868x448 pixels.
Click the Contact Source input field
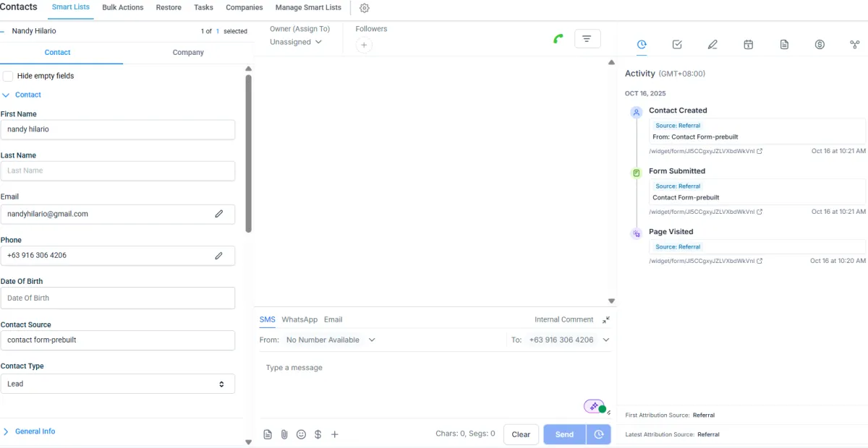pos(118,340)
